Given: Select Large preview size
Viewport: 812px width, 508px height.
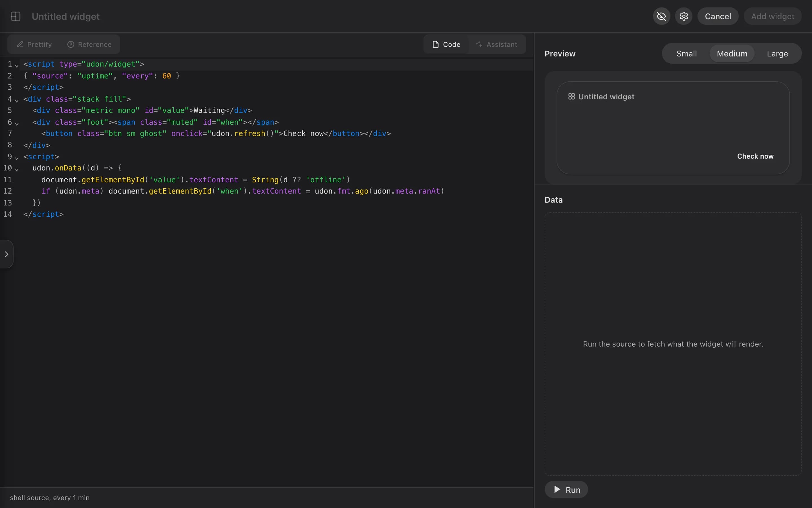Looking at the screenshot, I should tap(777, 53).
